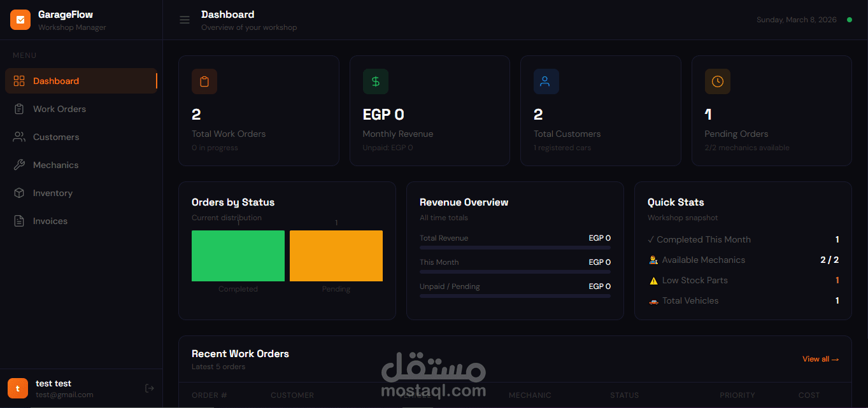Select the wrench icon beside Mechanics

coord(18,164)
